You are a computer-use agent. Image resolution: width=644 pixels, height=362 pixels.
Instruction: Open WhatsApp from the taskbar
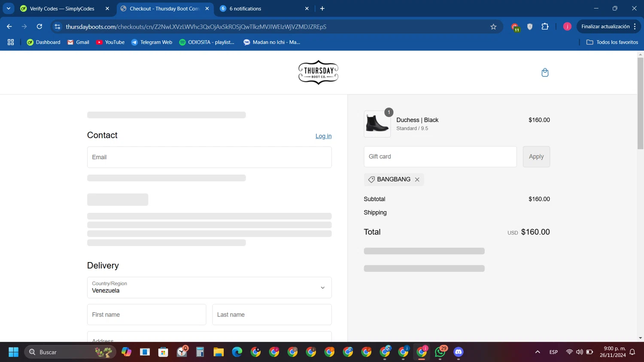coord(440,352)
